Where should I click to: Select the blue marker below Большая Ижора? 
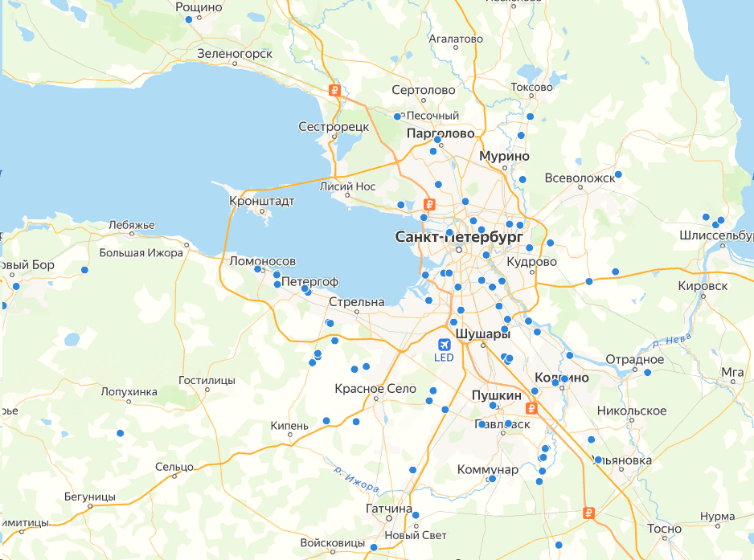[84, 270]
